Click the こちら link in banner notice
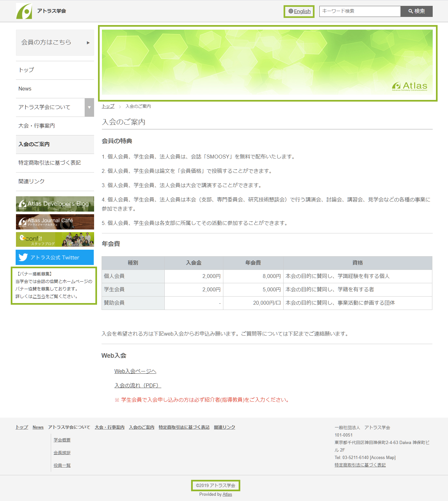Image resolution: width=448 pixels, height=501 pixels. click(x=39, y=297)
